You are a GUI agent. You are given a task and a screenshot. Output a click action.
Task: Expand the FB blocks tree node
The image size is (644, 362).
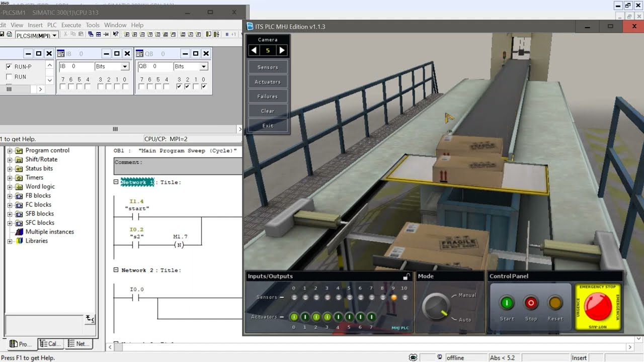[x=10, y=196]
